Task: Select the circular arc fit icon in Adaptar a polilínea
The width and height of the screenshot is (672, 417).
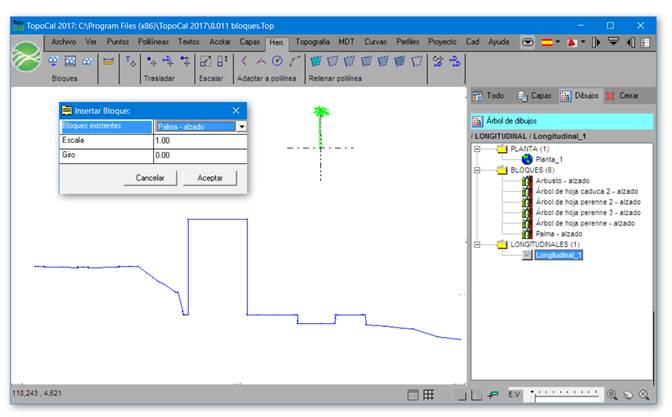Action: pos(277,62)
